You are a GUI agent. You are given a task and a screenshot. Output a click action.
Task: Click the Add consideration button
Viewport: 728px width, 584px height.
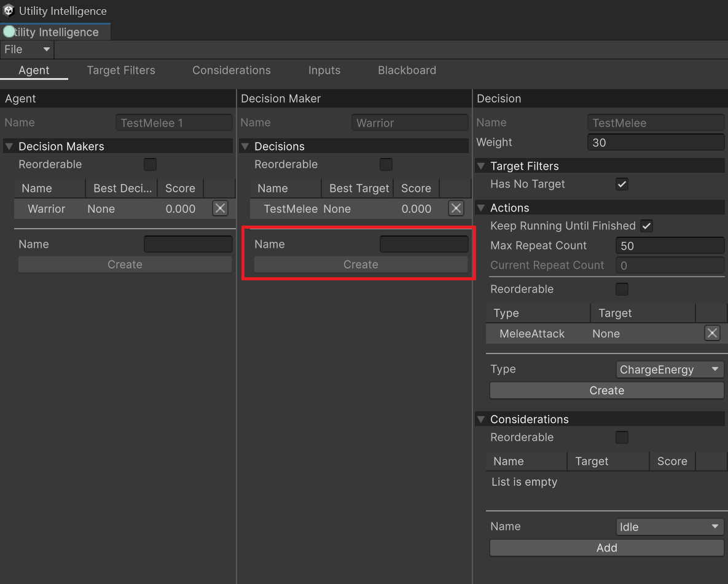(x=606, y=548)
